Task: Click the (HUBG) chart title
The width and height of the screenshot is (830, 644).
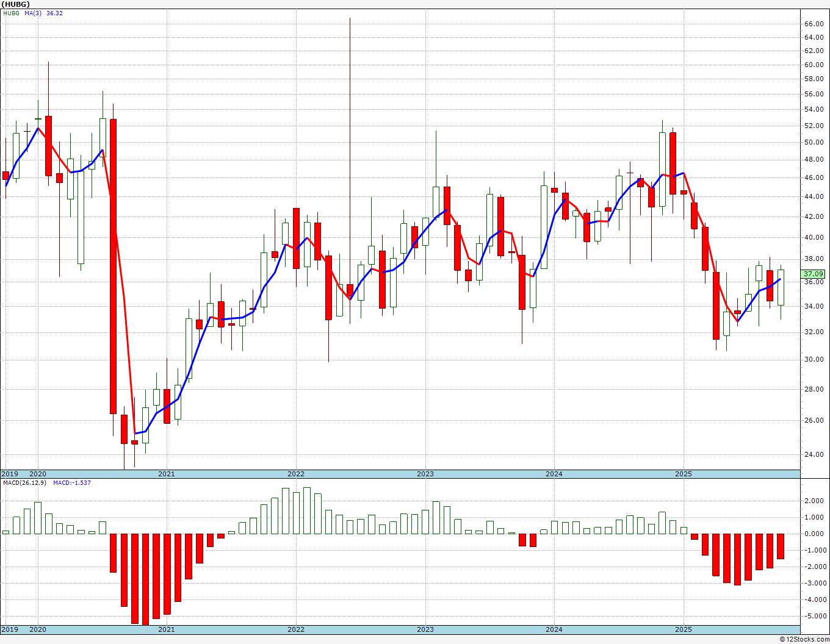Action: click(16, 4)
